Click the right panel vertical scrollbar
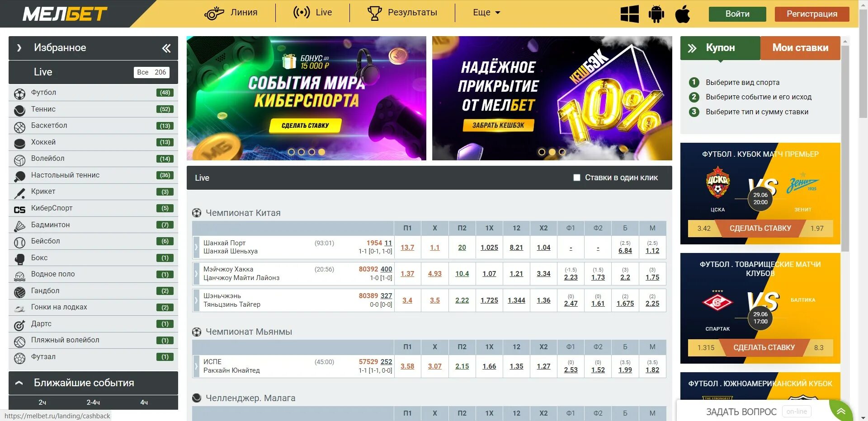868x421 pixels. coord(845,148)
